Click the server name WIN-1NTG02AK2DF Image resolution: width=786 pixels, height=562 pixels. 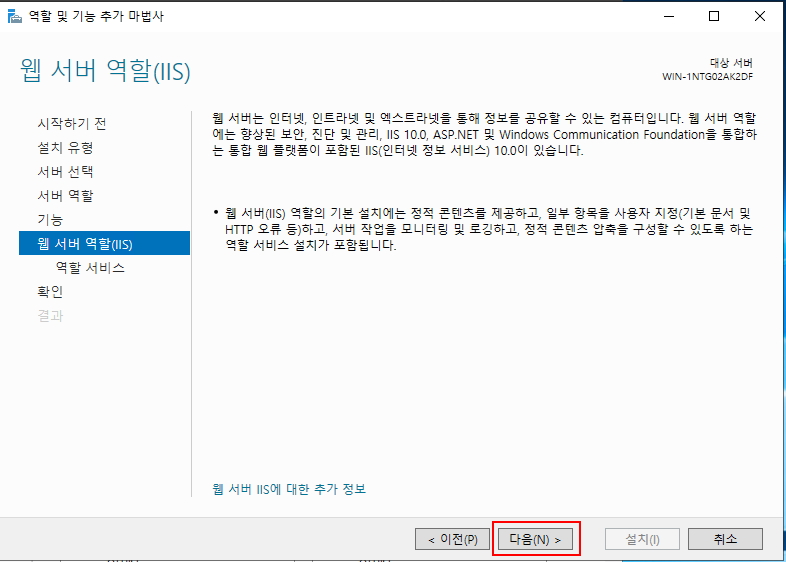coord(707,76)
